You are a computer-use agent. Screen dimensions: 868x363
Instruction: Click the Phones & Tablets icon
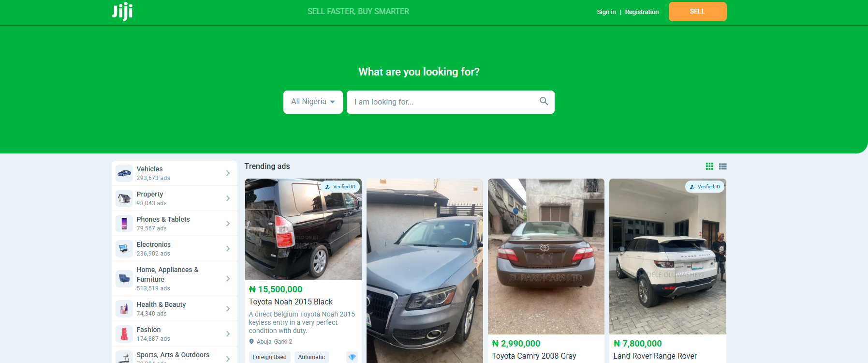pyautogui.click(x=124, y=224)
